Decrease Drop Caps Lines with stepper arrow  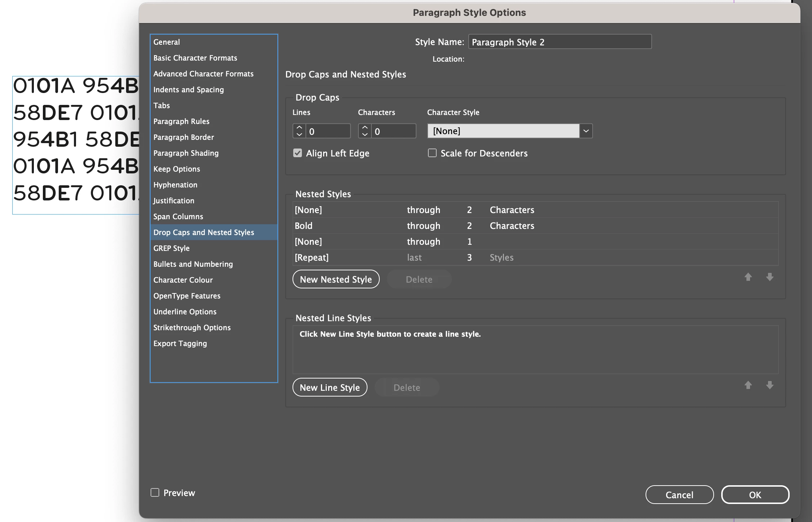(x=299, y=134)
